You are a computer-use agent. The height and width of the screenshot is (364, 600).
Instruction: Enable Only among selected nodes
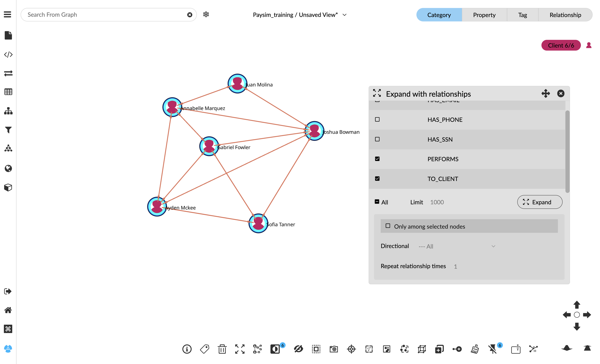[388, 226]
